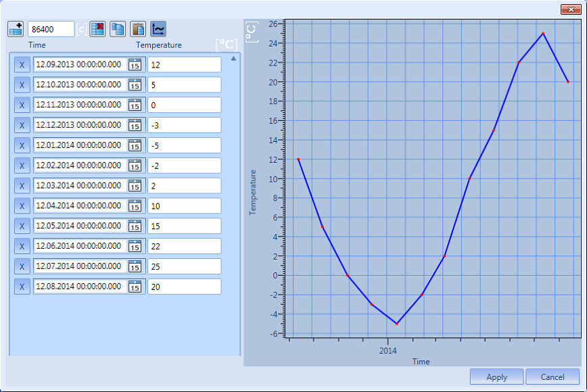Focus the 86400 time step field
Image resolution: width=587 pixels, height=392 pixels.
[x=51, y=29]
